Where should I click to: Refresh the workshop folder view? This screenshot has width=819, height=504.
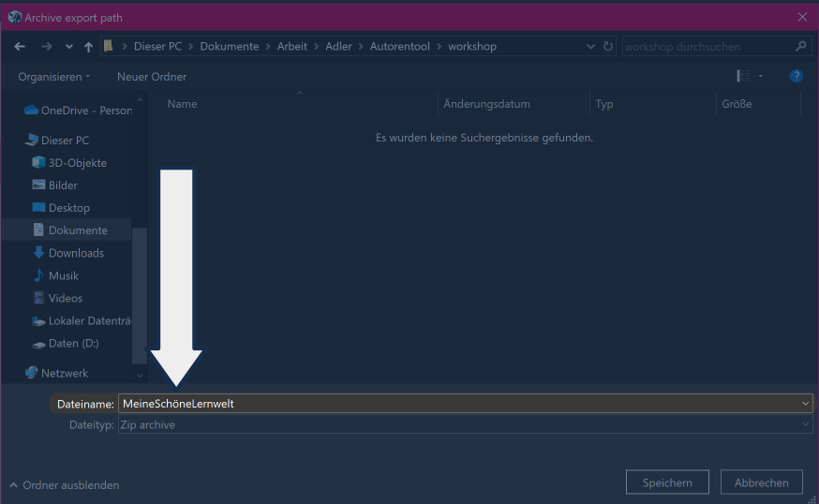coord(608,46)
